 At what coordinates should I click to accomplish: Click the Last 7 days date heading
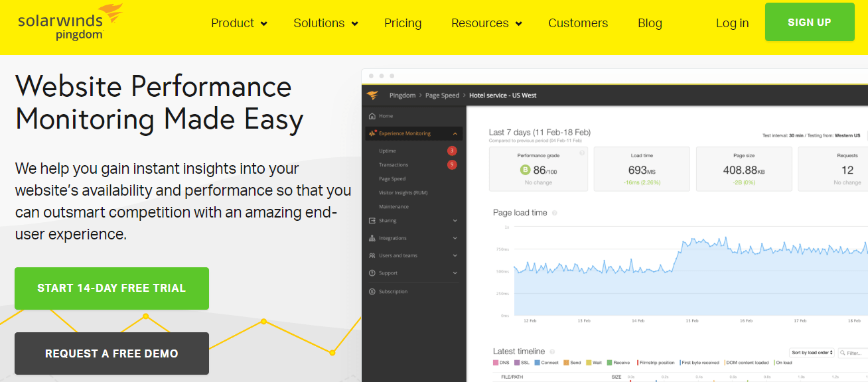click(540, 133)
